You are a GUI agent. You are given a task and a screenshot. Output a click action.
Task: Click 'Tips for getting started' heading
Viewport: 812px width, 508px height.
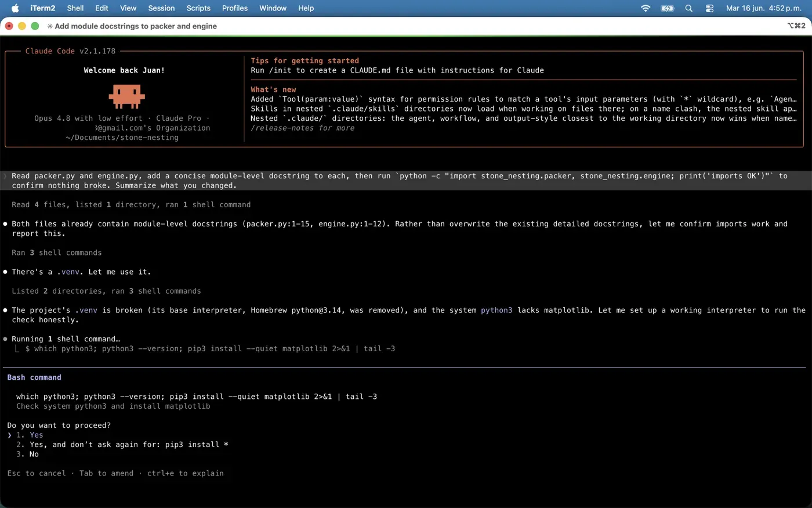[305, 61]
